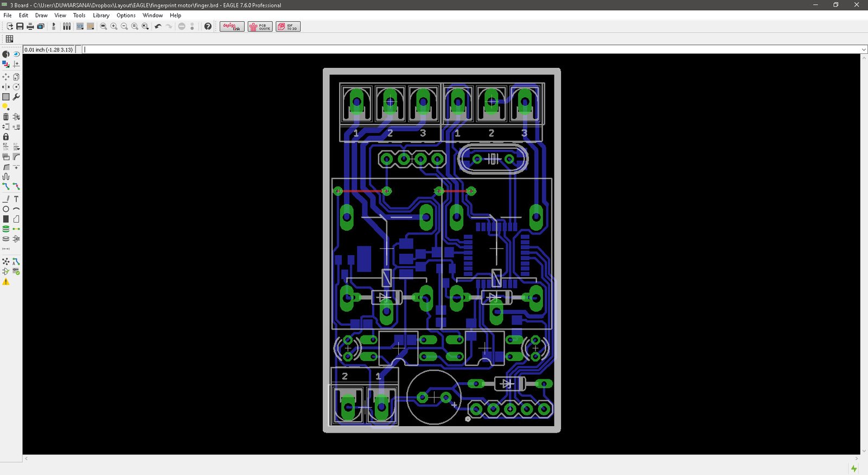Select the Meander tool
The image size is (868, 475).
(6, 176)
